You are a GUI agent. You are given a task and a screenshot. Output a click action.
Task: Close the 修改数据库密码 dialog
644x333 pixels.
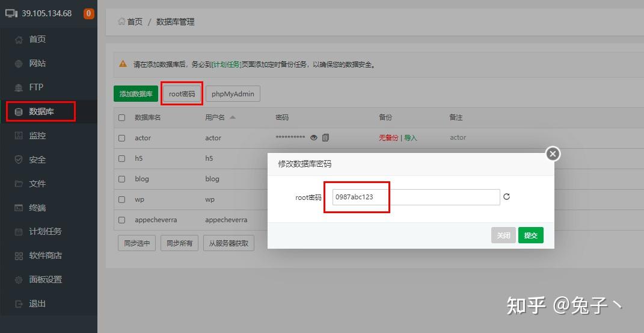pos(553,154)
